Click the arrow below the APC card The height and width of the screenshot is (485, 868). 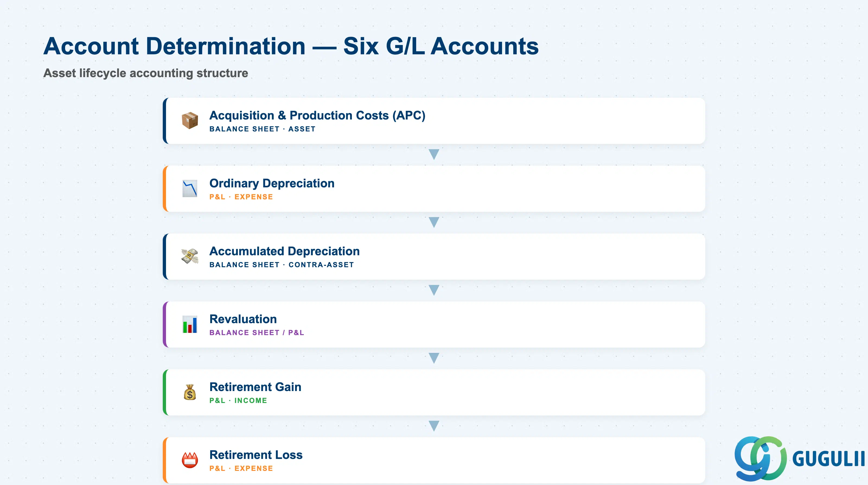[434, 155]
